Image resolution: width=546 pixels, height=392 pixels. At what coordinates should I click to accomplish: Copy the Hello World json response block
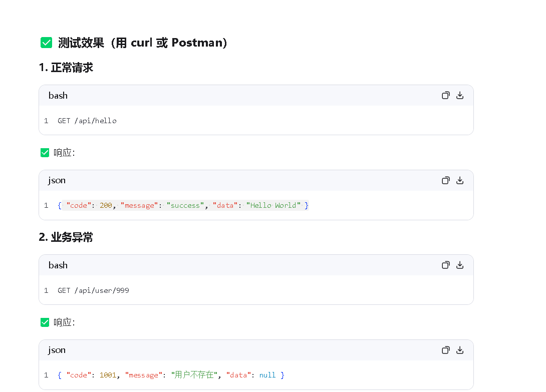pyautogui.click(x=446, y=180)
